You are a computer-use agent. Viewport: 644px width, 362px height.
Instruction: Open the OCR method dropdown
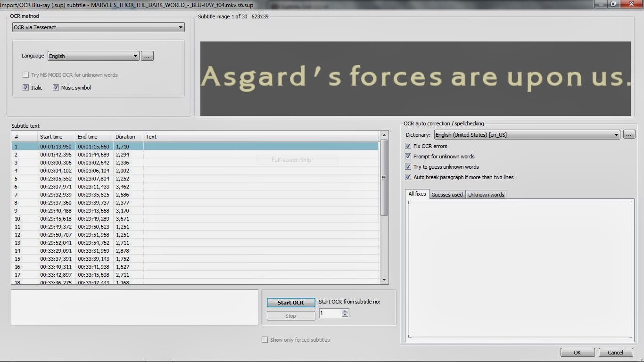pos(98,27)
